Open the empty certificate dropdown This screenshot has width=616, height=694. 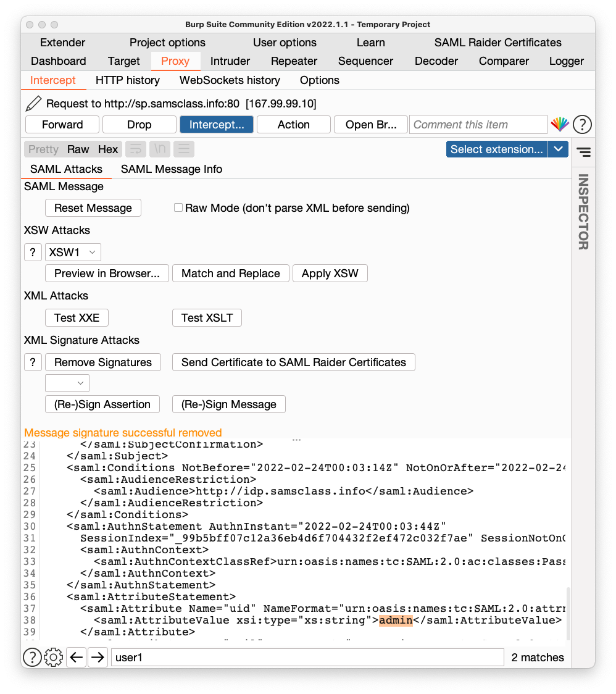(x=67, y=383)
